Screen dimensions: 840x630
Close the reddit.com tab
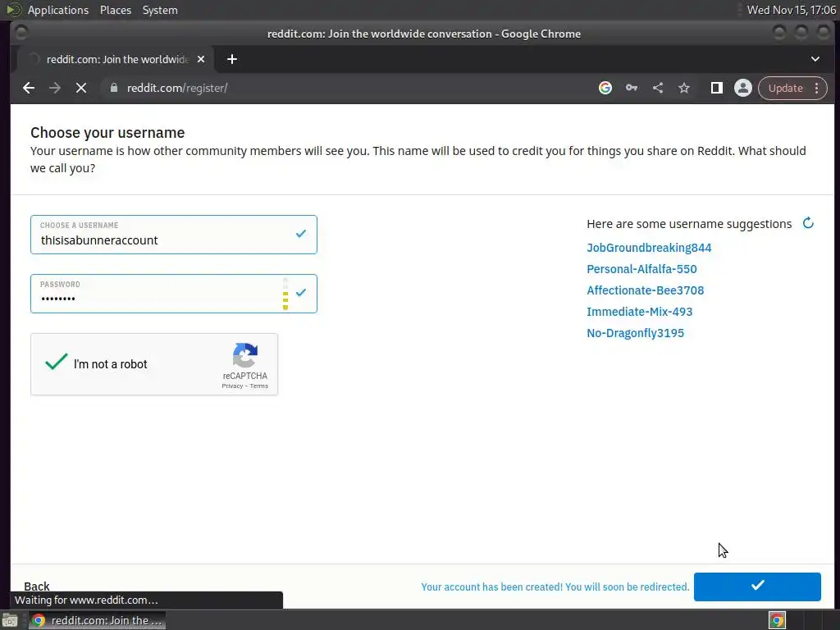pyautogui.click(x=201, y=59)
